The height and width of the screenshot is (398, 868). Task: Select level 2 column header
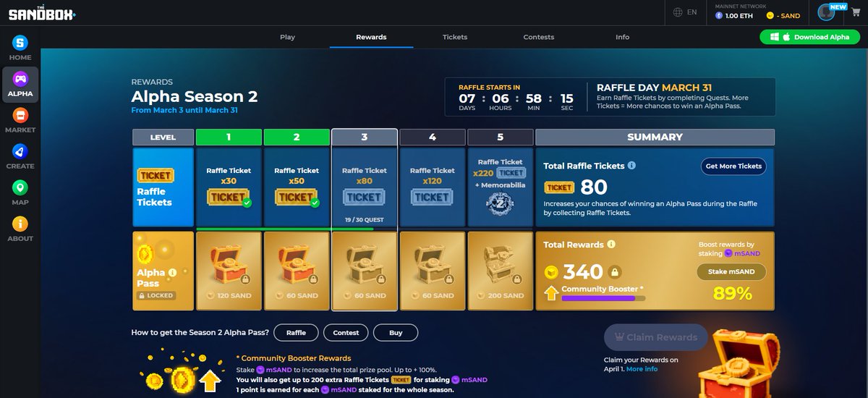click(297, 137)
